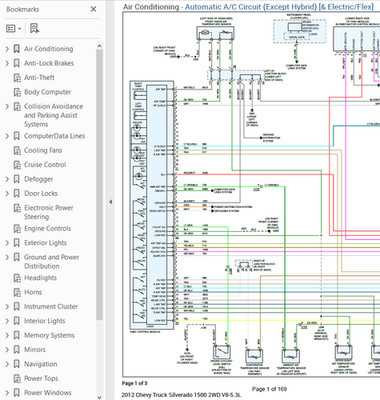Collapse the bookmarks side panel with divider arrow
Screen dimensions: 380x400
coord(110,202)
